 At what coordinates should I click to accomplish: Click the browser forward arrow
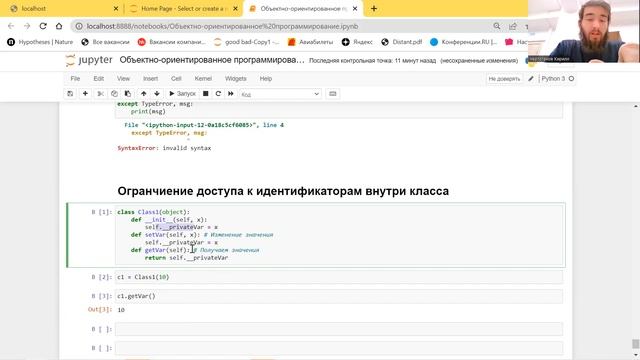coord(27,26)
